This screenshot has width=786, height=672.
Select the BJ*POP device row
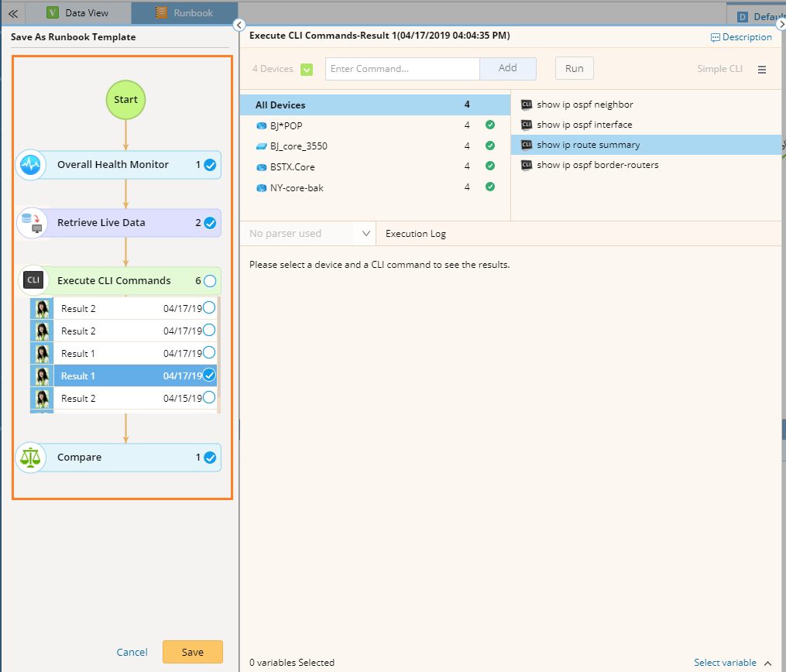point(375,125)
